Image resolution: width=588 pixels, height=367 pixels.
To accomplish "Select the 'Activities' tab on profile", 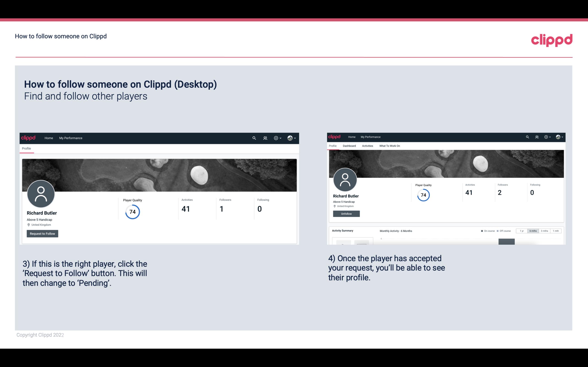I will [x=367, y=146].
